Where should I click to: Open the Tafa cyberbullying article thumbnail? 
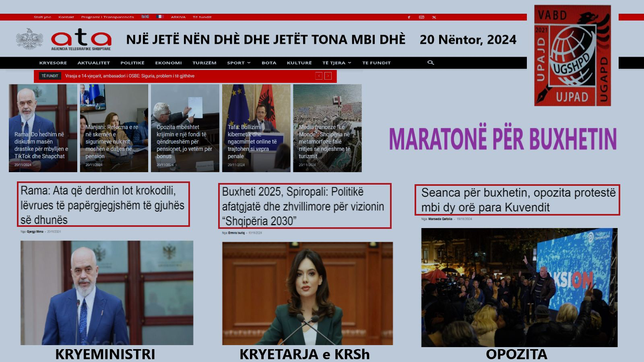pyautogui.click(x=256, y=128)
